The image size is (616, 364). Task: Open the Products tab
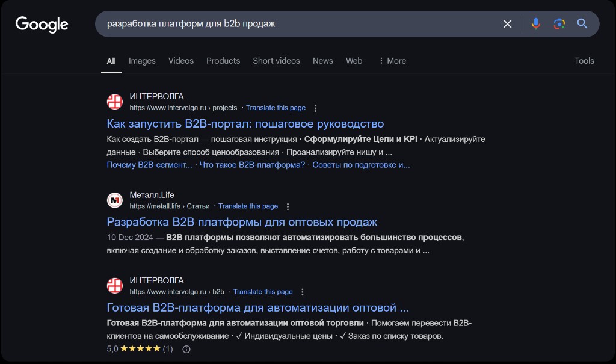223,61
